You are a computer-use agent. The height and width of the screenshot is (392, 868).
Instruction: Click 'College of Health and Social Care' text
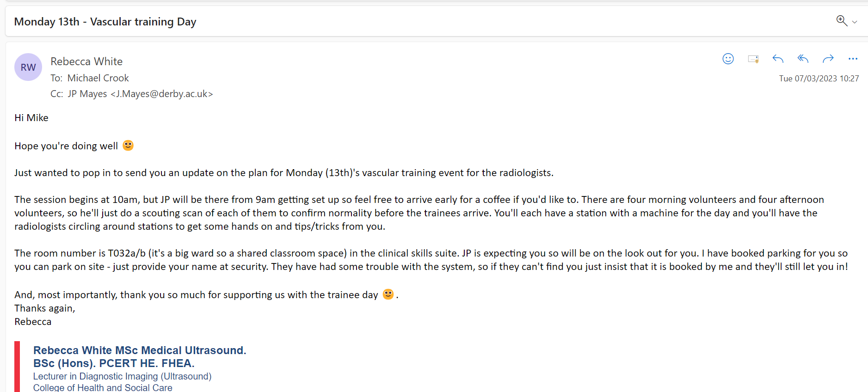point(103,387)
